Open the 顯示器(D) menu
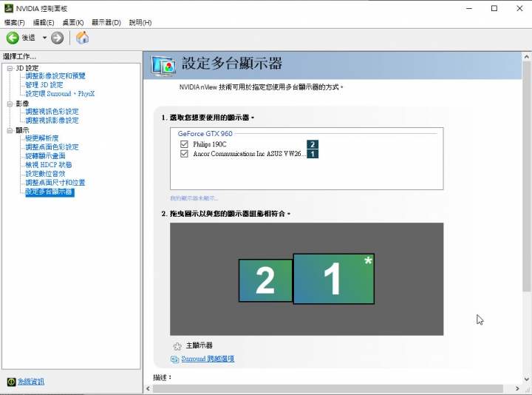 tap(106, 23)
